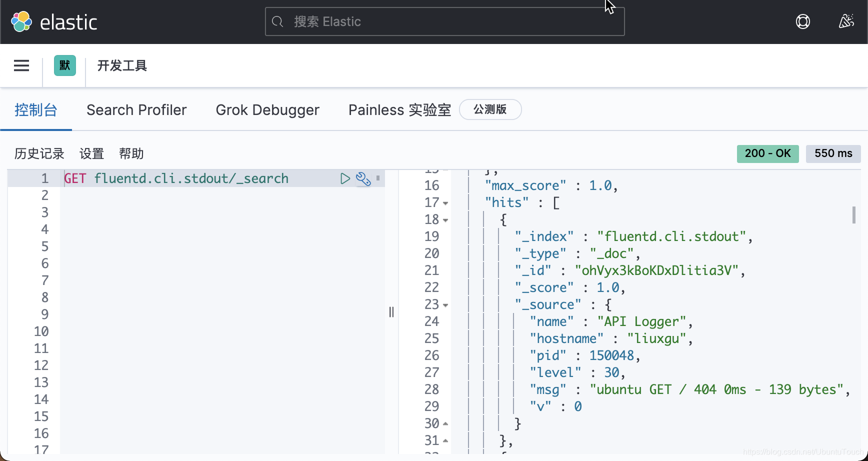Click the "_id" value ohVyx3kBoKDxDlitia3V
The image size is (868, 461).
pos(656,270)
